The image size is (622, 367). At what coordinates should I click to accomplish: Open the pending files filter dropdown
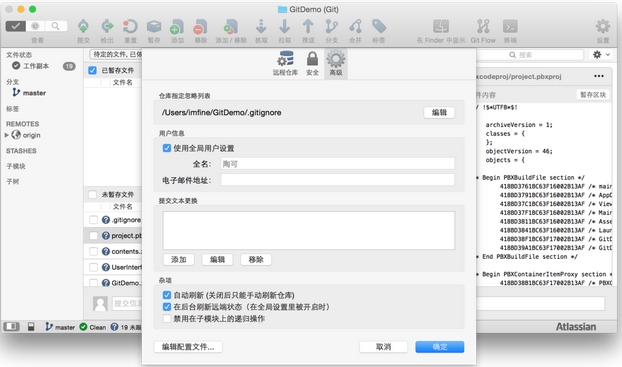[116, 54]
